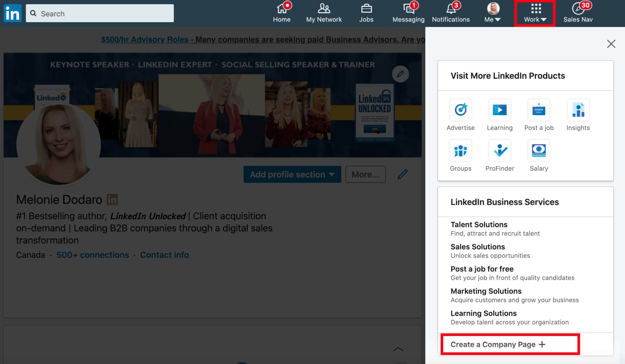
Task: Select the Jobs navigation icon
Action: (366, 12)
